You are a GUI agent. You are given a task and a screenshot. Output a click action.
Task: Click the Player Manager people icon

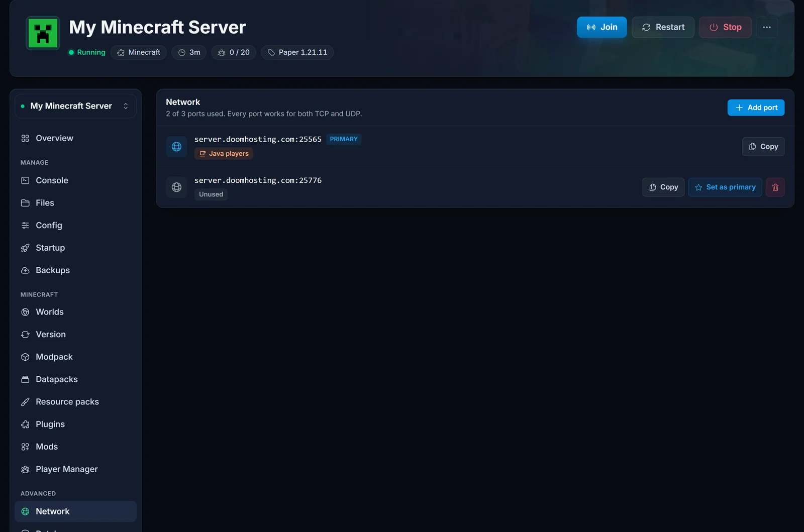click(x=25, y=469)
